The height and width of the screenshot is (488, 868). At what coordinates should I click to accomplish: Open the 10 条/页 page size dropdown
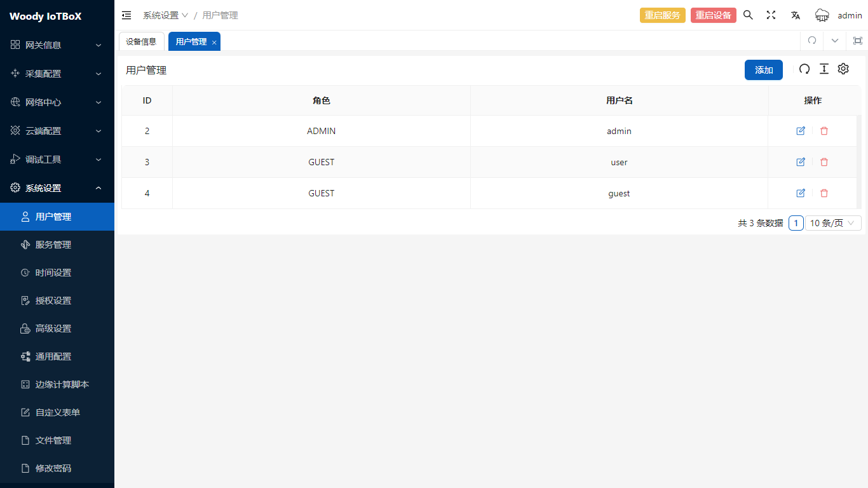point(833,223)
